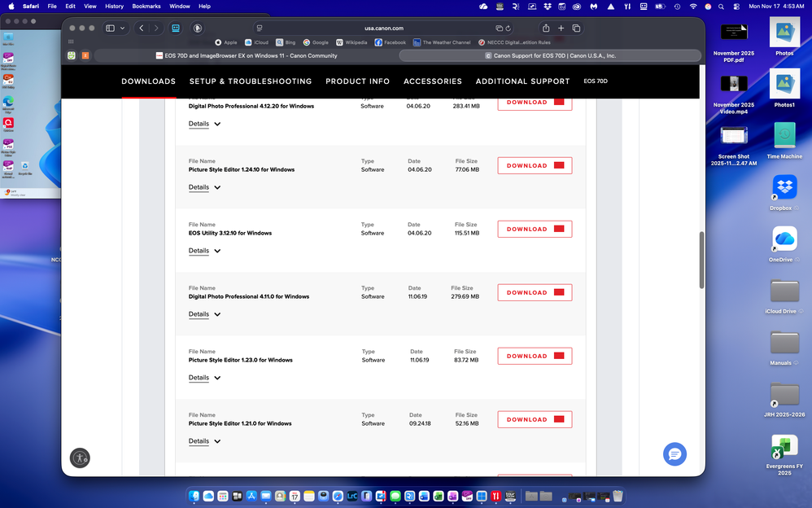Open the Bookmarks menu in the menu bar
812x508 pixels.
click(146, 7)
